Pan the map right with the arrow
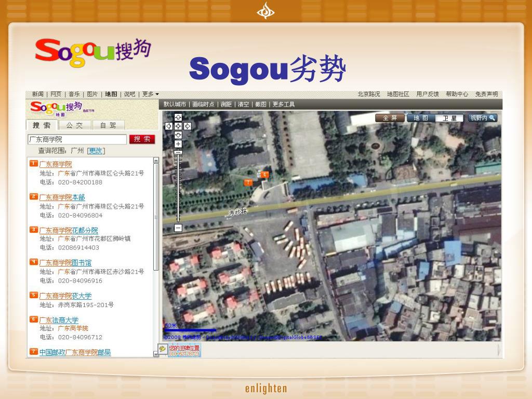 pos(187,126)
